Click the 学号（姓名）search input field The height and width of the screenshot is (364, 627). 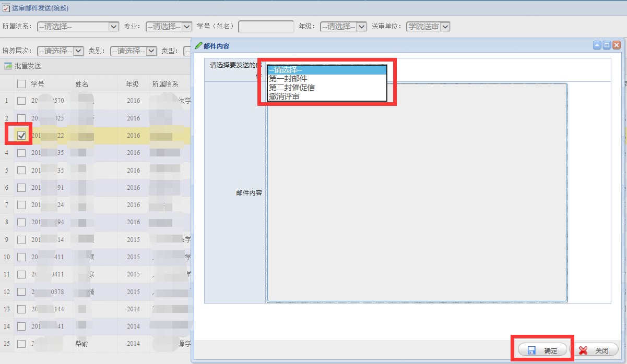266,27
